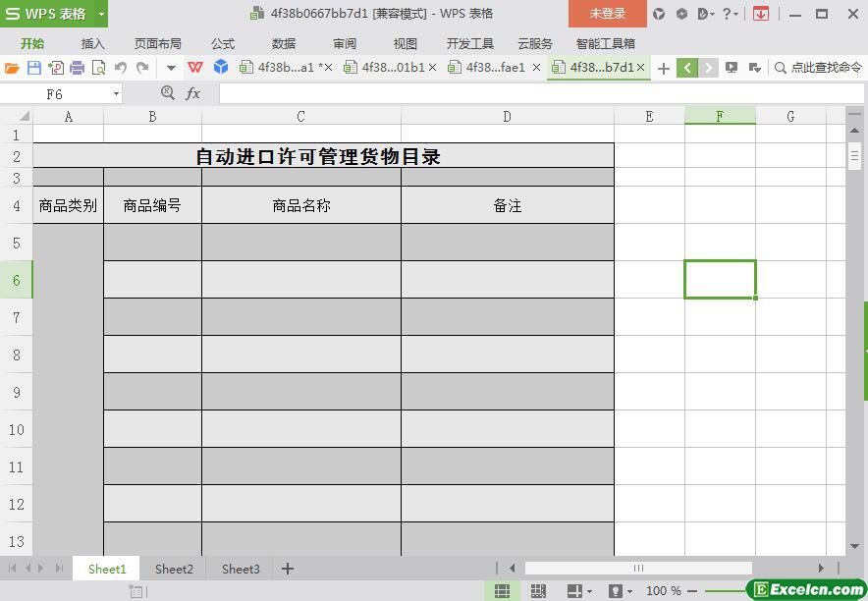Open the WPS 表格 application menu dropdown
The width and height of the screenshot is (868, 601).
tap(101, 14)
